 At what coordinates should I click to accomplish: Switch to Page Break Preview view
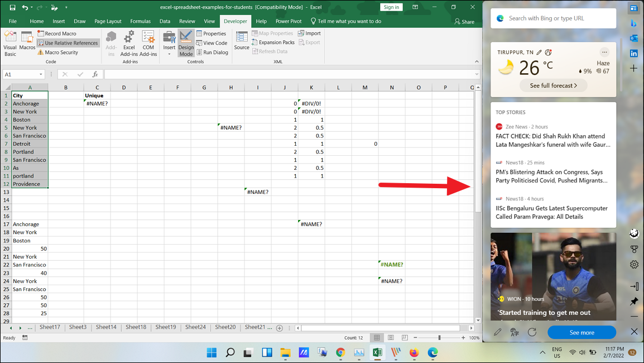405,338
